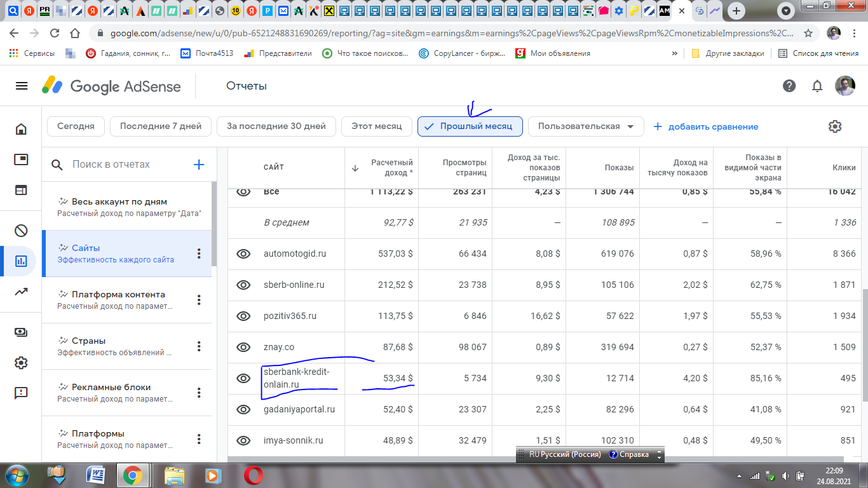Open the Ads section icon in sidebar

pyautogui.click(x=21, y=159)
